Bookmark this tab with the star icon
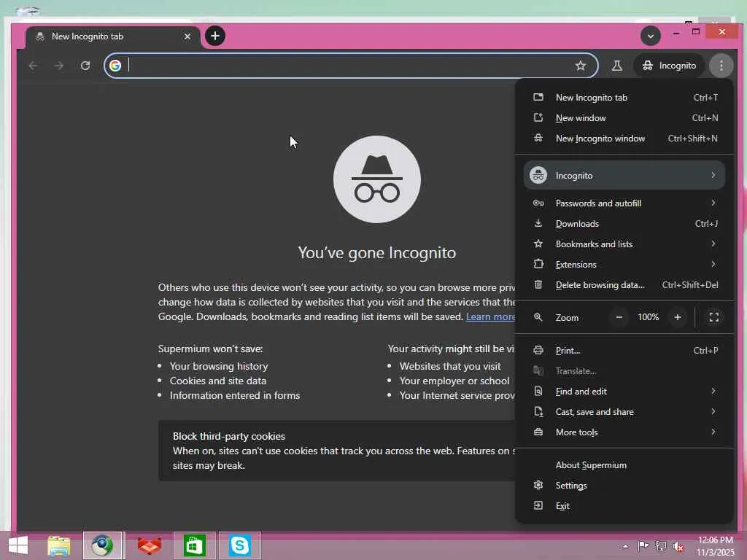This screenshot has height=560, width=747. pyautogui.click(x=580, y=66)
